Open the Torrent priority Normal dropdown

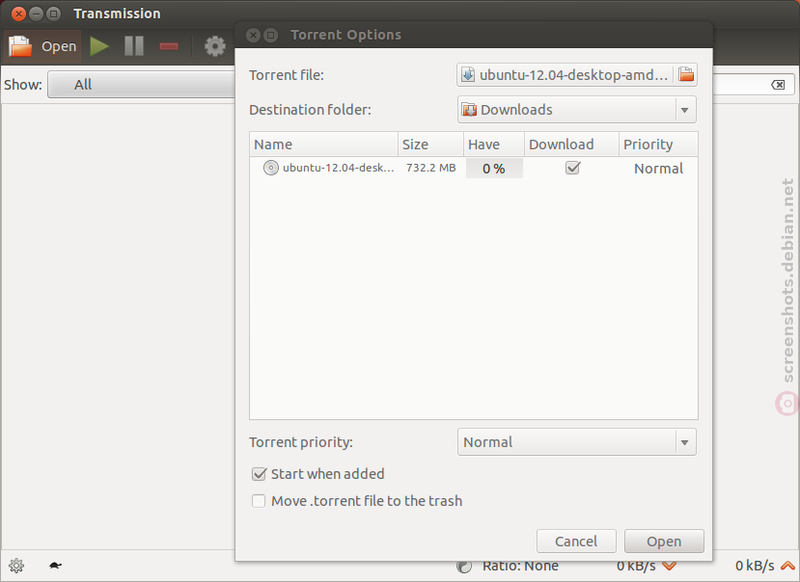[577, 442]
